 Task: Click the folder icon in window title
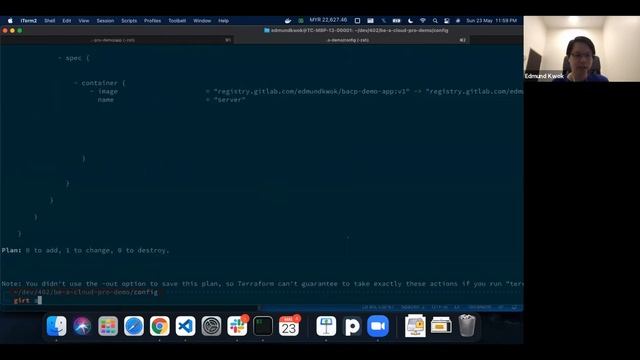click(x=267, y=30)
